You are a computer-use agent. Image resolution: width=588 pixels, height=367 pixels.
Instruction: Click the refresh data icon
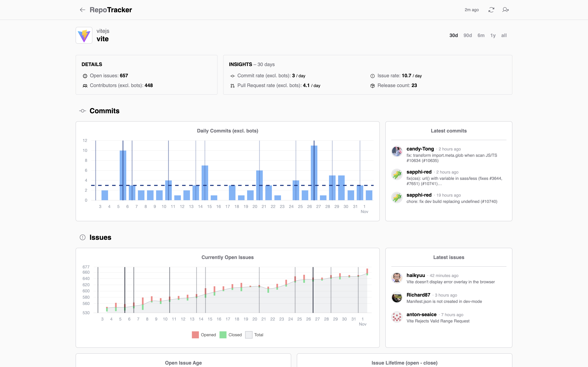tap(491, 10)
